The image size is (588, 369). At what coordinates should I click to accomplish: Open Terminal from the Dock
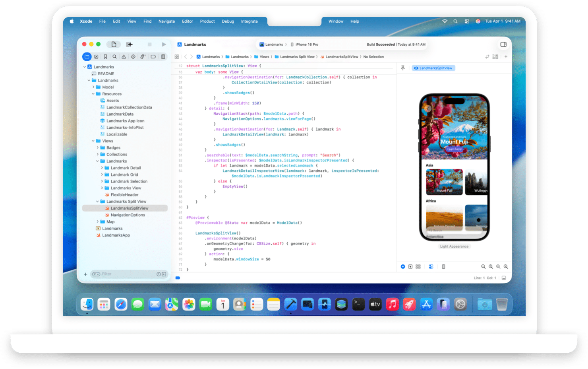tap(358, 305)
